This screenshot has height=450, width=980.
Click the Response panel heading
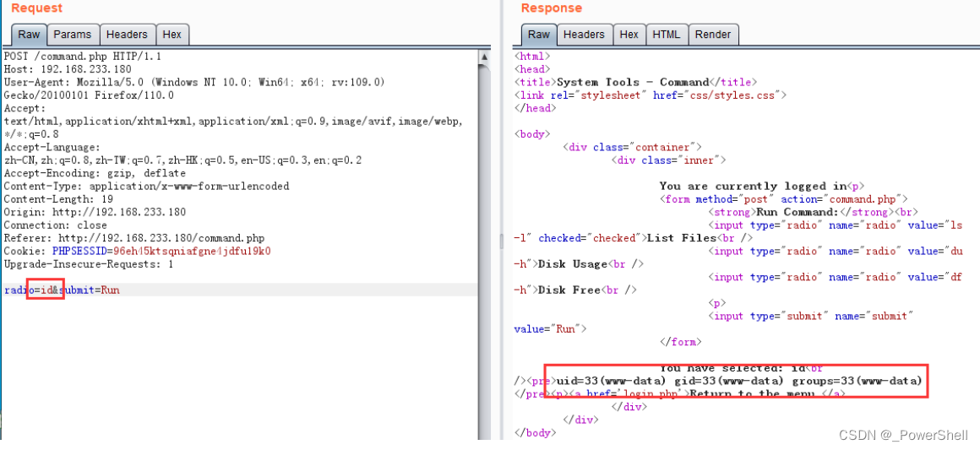551,8
